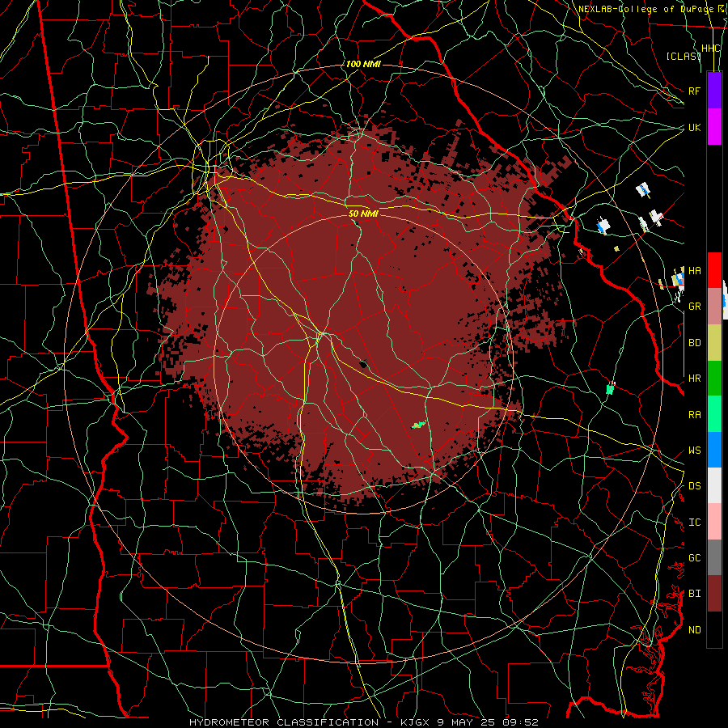Click the BI legend label

695,594
